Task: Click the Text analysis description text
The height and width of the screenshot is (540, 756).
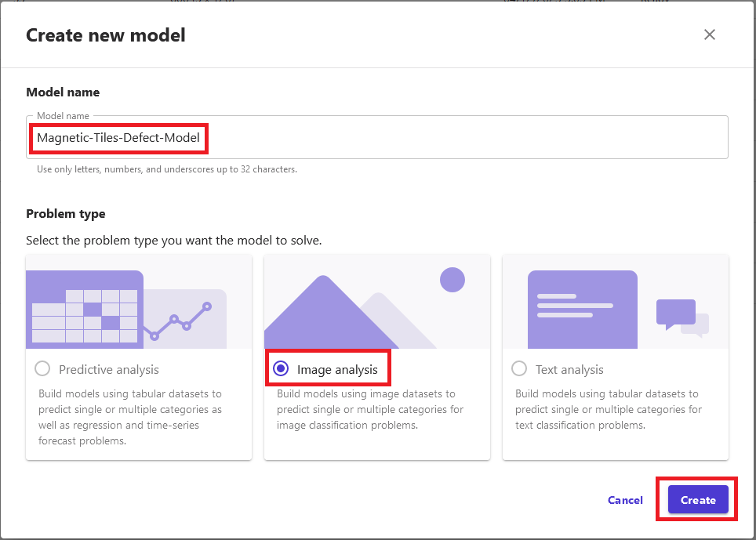Action: (609, 409)
